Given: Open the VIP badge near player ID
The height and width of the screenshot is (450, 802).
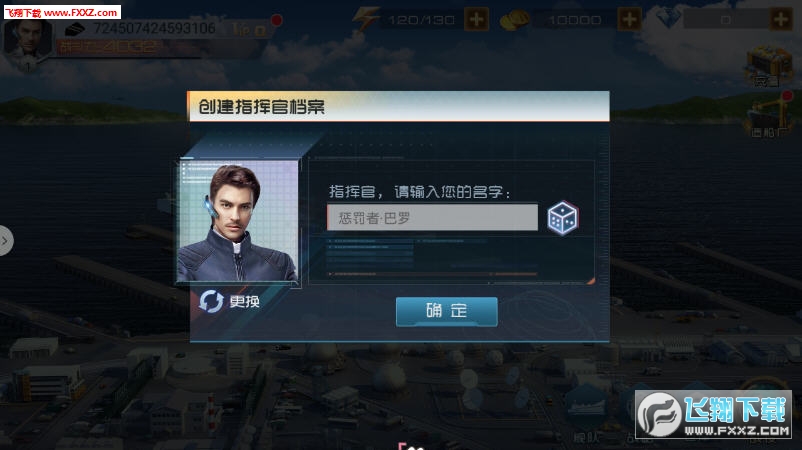Looking at the screenshot, I should (x=250, y=30).
